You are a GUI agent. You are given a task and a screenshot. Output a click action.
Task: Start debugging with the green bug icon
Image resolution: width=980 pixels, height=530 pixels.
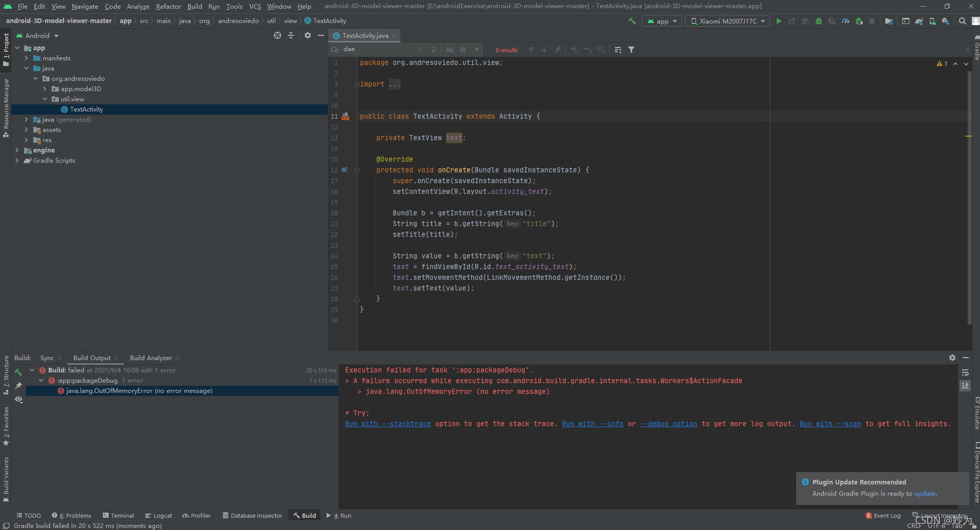click(x=819, y=21)
